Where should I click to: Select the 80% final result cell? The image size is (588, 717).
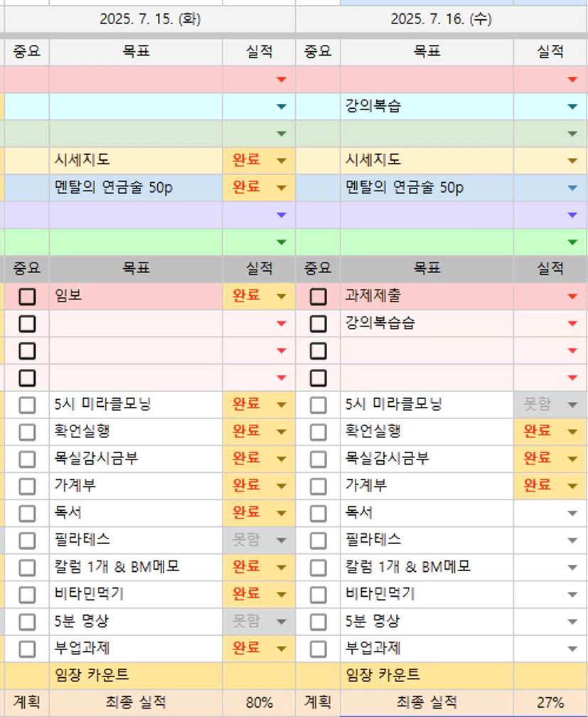260,702
